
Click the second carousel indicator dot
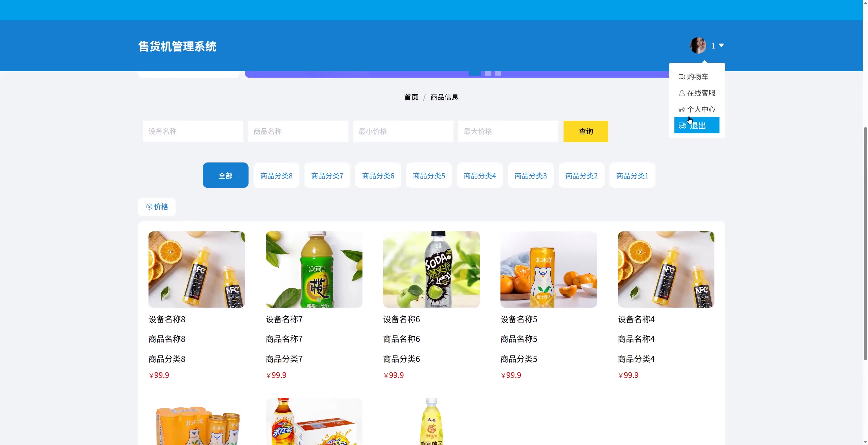click(x=488, y=73)
